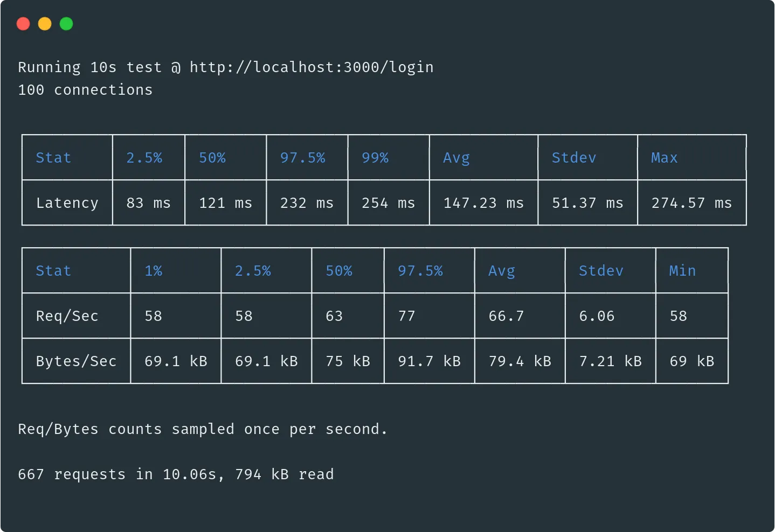The height and width of the screenshot is (532, 775).
Task: Click the Max column header
Action: (x=663, y=157)
